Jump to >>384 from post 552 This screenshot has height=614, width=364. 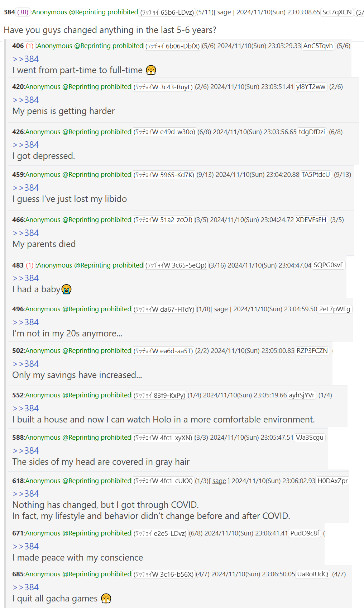[25, 408]
